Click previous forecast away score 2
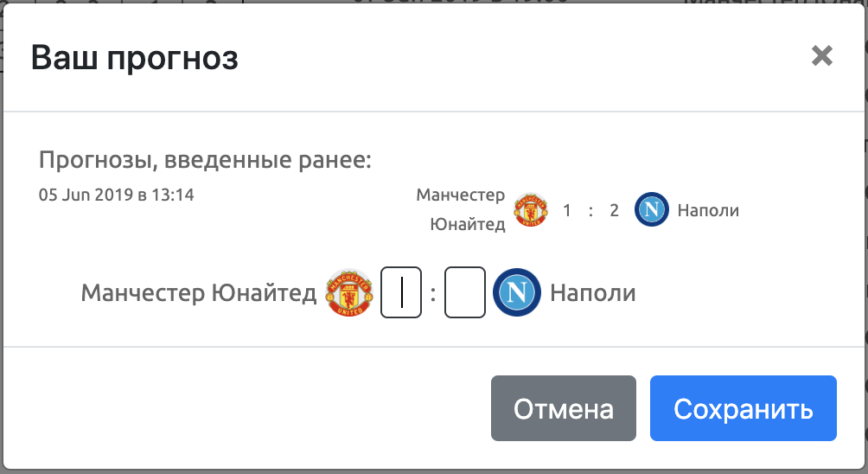Image resolution: width=868 pixels, height=474 pixels. click(614, 210)
